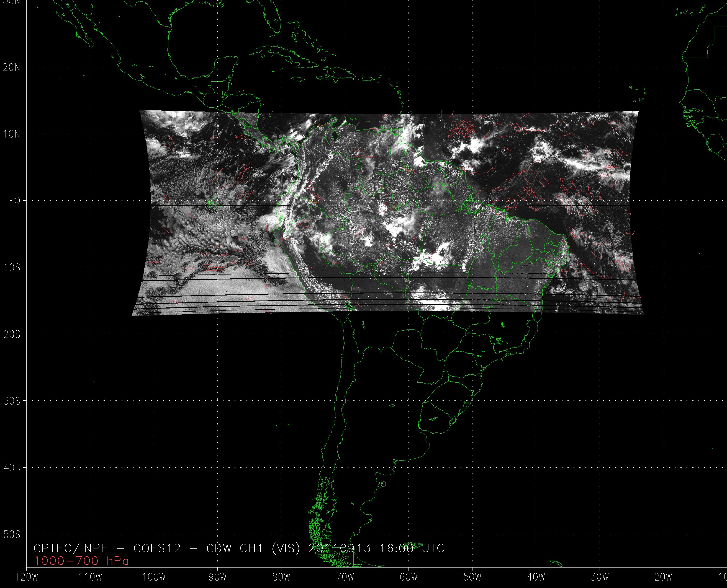Click the 80W longitude axis label
Screen dimensions: 727x588
pos(281,577)
